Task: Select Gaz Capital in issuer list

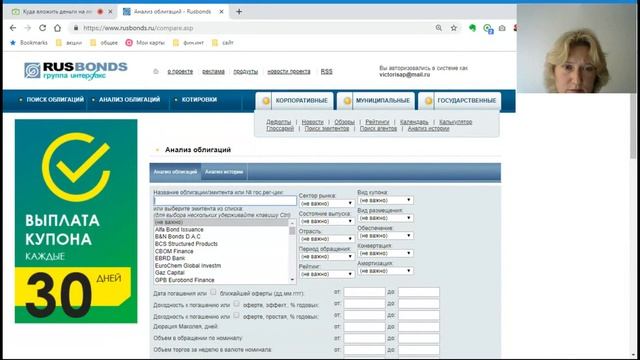Action: coord(169,273)
